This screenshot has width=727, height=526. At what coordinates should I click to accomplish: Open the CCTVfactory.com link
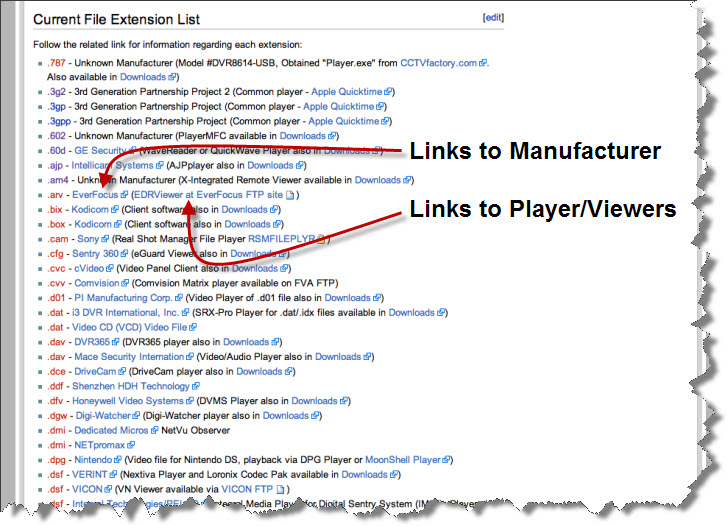pos(438,62)
